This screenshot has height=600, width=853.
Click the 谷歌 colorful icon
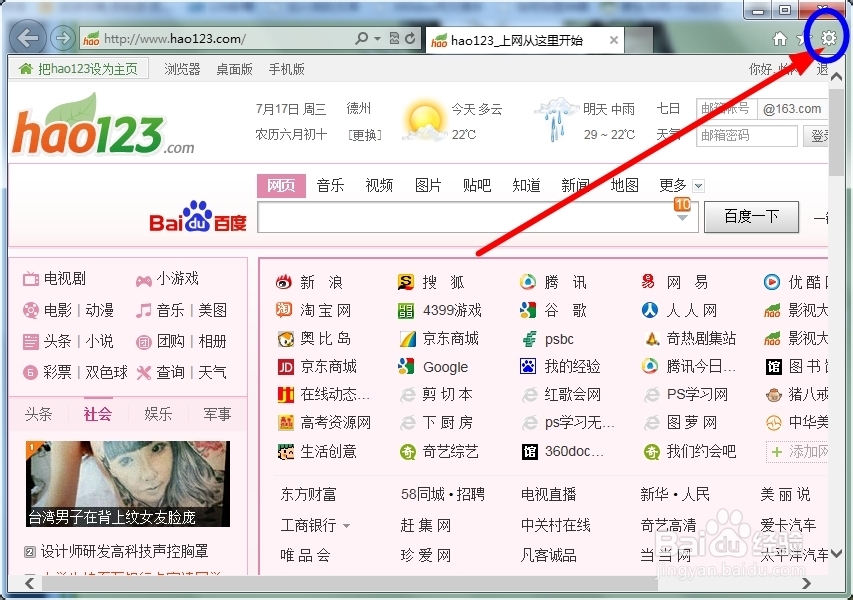[528, 310]
